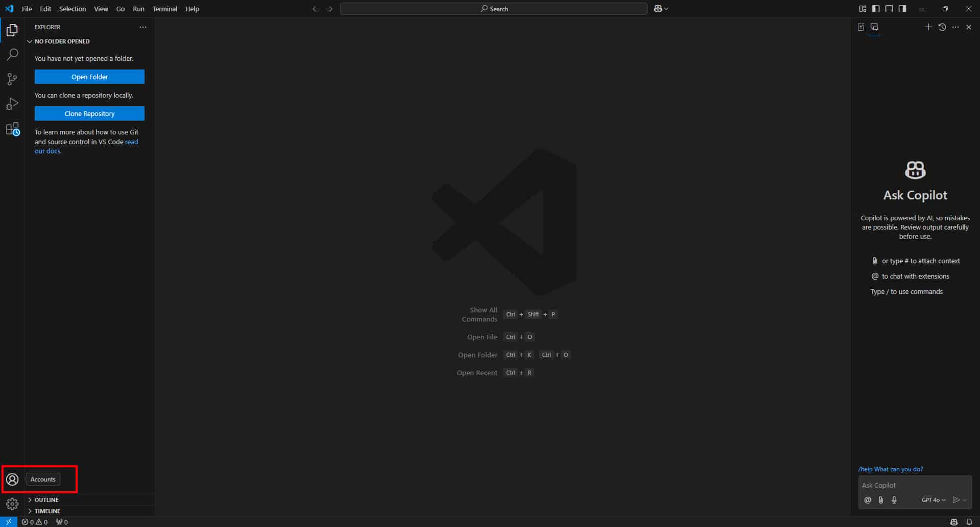Screen dimensions: 980x527
Task: Open Problems via errors and warnings counter
Action: click(x=35, y=522)
